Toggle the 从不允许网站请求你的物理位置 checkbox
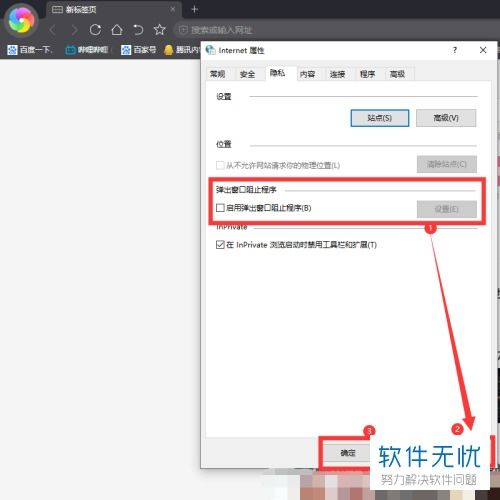Viewport: 500px width, 500px height. [x=220, y=165]
